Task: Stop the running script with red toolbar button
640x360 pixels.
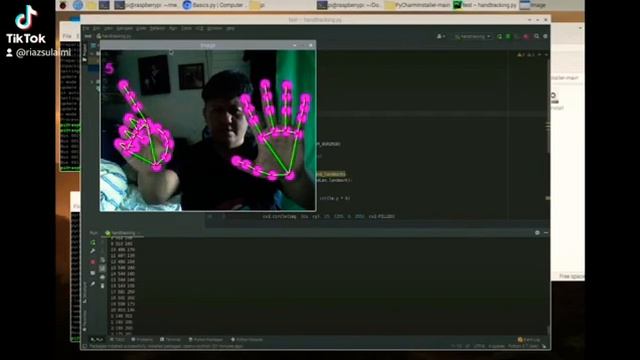Action: [x=526, y=36]
